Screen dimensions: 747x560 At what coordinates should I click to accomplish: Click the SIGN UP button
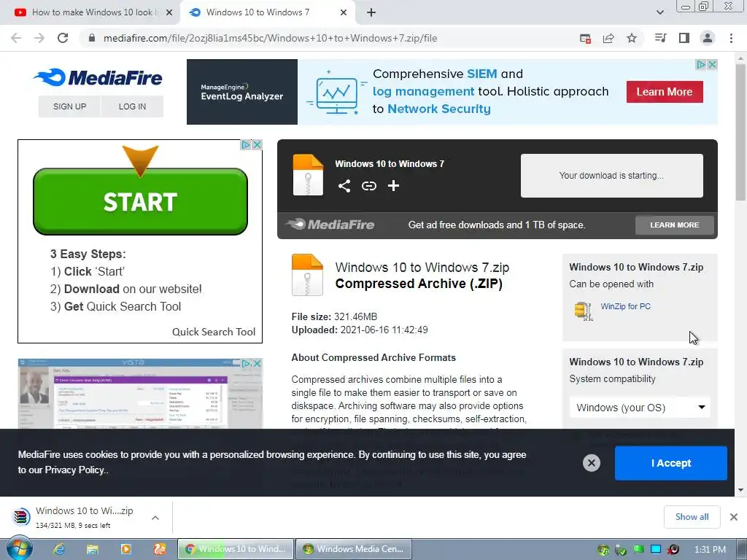[x=69, y=106]
